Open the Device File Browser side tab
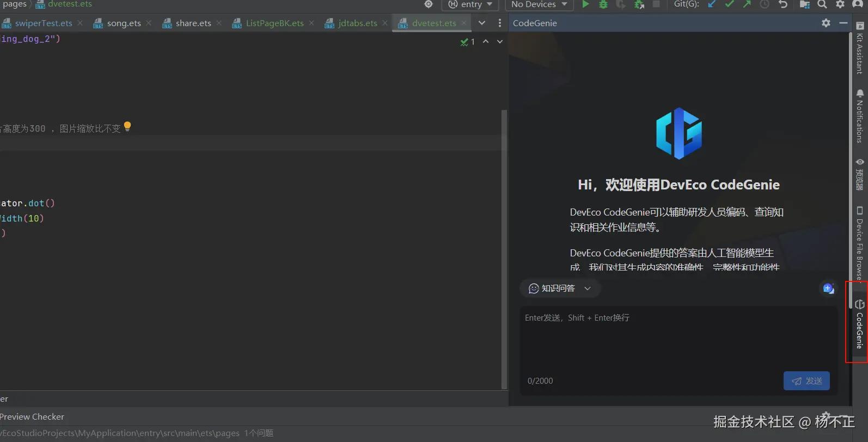This screenshot has width=868, height=442. pos(860,243)
